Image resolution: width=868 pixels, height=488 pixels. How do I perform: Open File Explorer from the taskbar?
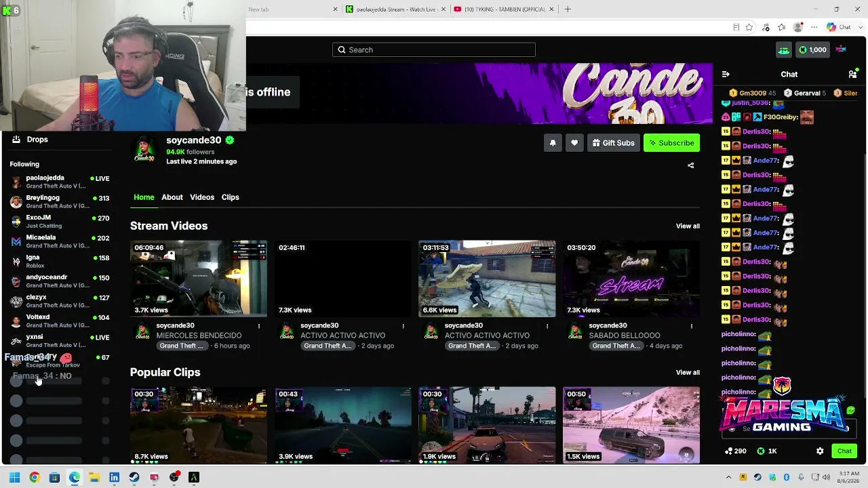(94, 478)
